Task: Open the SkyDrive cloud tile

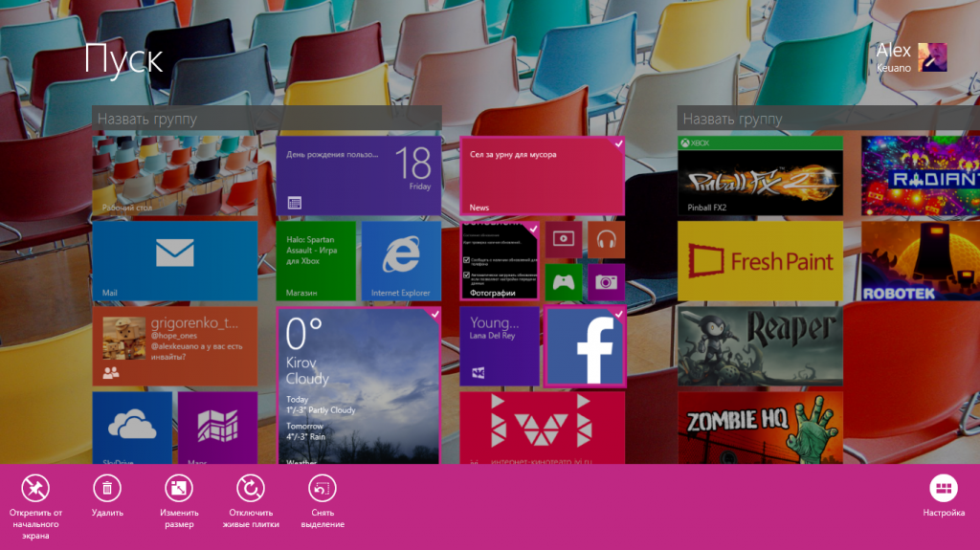Action: pyautogui.click(x=132, y=429)
